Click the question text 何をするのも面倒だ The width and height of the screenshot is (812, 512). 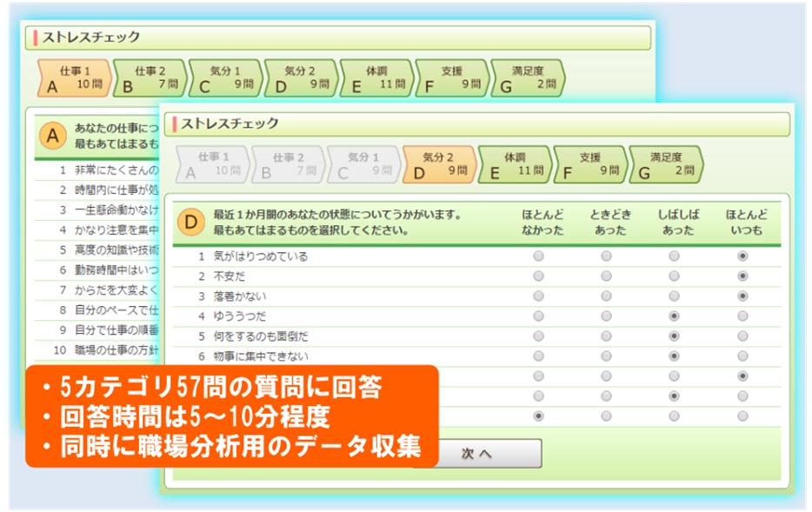[x=261, y=336]
